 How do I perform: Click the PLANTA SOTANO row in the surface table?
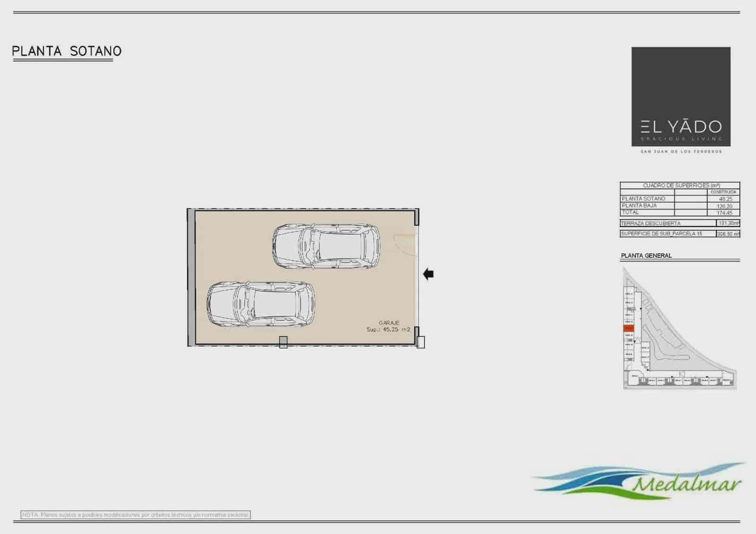click(x=680, y=199)
